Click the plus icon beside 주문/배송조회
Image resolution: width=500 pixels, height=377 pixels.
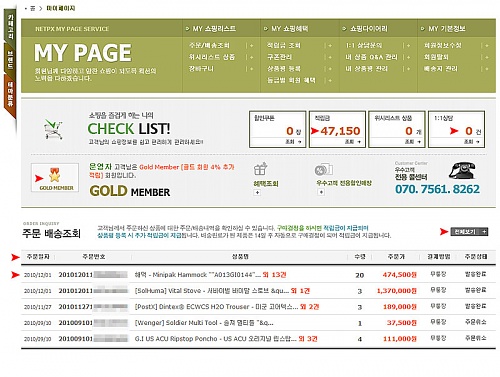point(252,45)
